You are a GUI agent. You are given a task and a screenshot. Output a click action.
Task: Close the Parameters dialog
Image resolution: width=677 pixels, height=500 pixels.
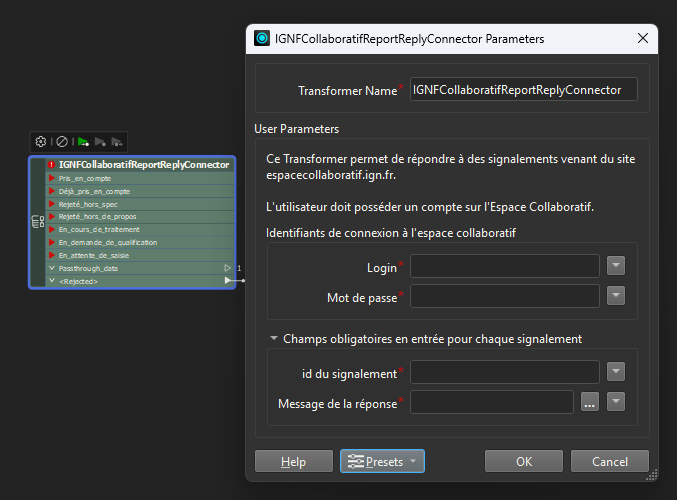(642, 38)
